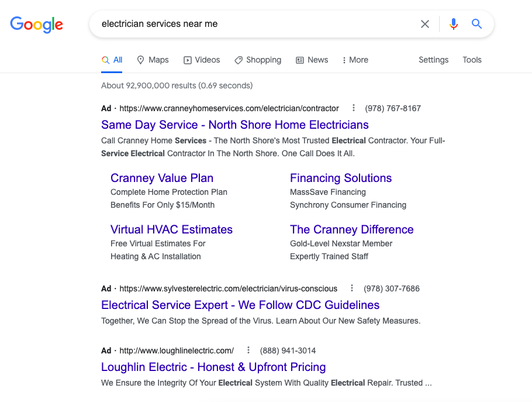Switch to the Videos tab
Image resolution: width=532 pixels, height=402 pixels.
click(202, 60)
